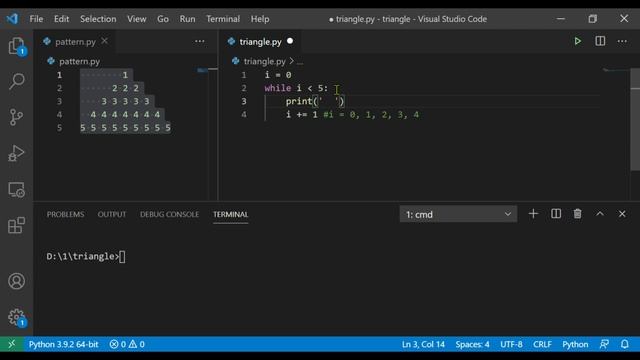Click the unsaved dot on triangle.py tab
This screenshot has width=640, height=360.
pyautogui.click(x=290, y=41)
